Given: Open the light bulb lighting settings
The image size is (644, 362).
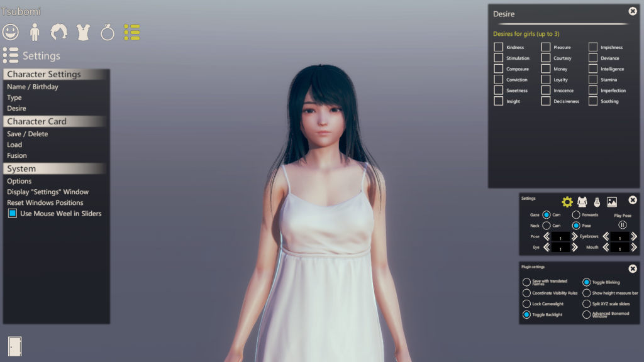Looking at the screenshot, I should point(597,202).
